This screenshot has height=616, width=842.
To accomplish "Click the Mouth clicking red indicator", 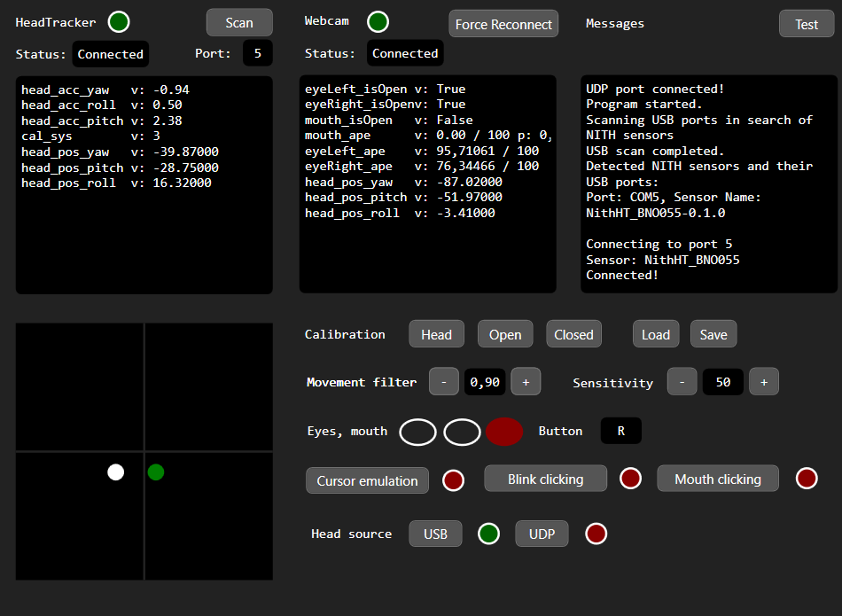I will point(807,478).
